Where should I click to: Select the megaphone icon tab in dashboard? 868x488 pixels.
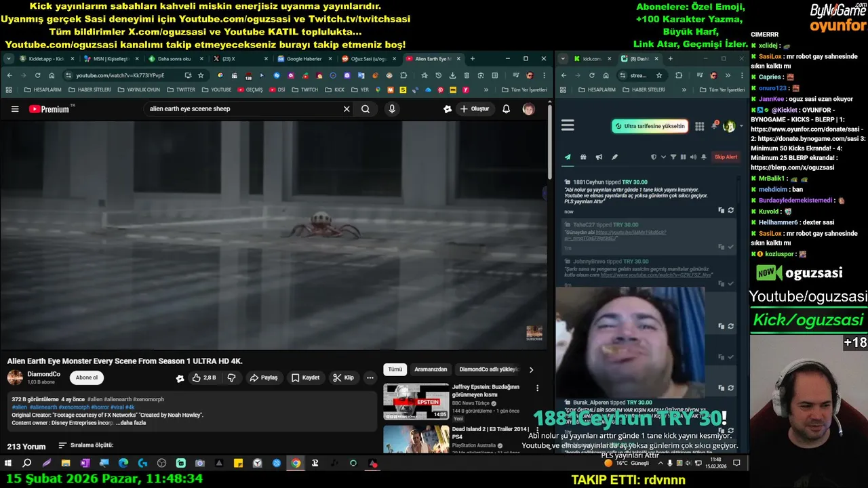(x=599, y=157)
